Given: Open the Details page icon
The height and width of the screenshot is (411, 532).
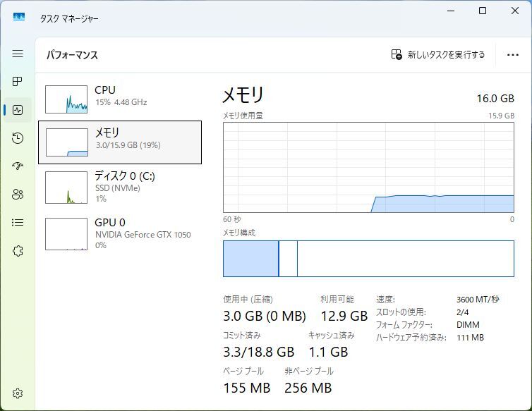Looking at the screenshot, I should tap(18, 223).
